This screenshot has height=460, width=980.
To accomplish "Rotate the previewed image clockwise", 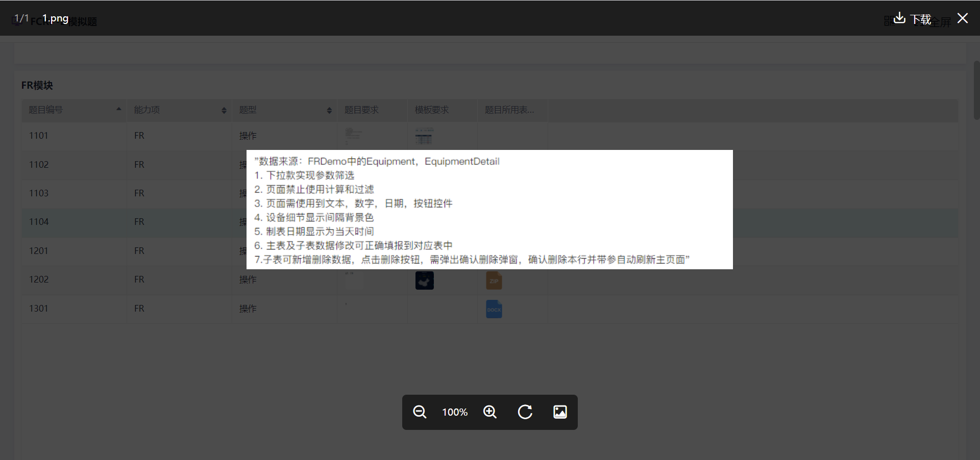I will [525, 412].
